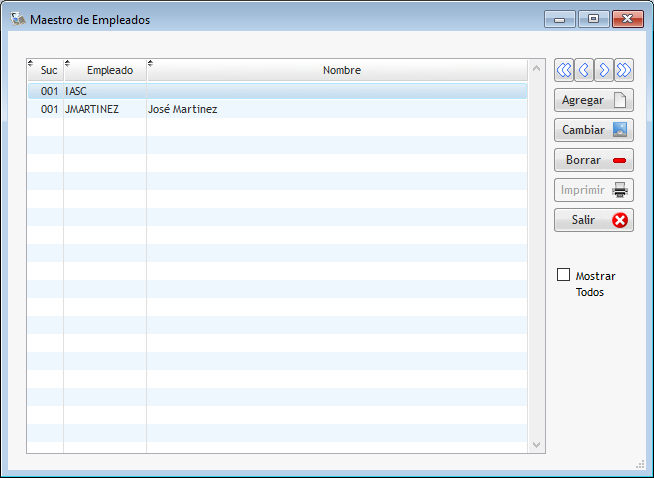654x478 pixels.
Task: Click the Imprimir button
Action: (594, 190)
